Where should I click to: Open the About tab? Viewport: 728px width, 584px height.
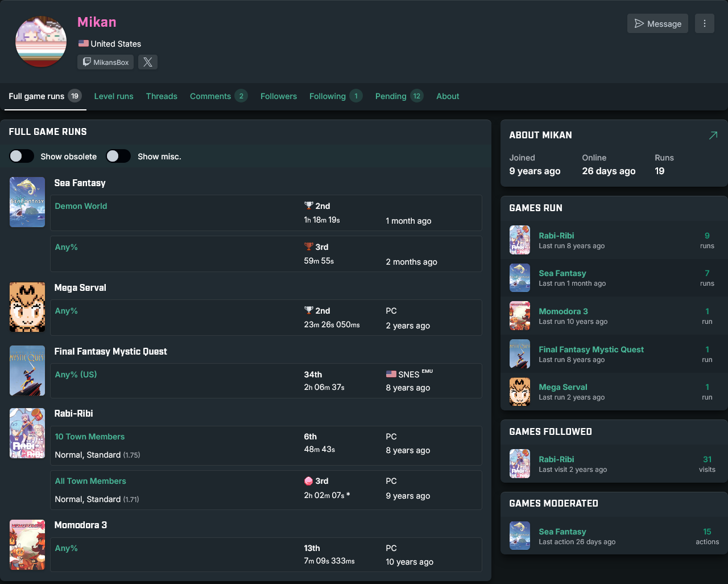coord(448,96)
